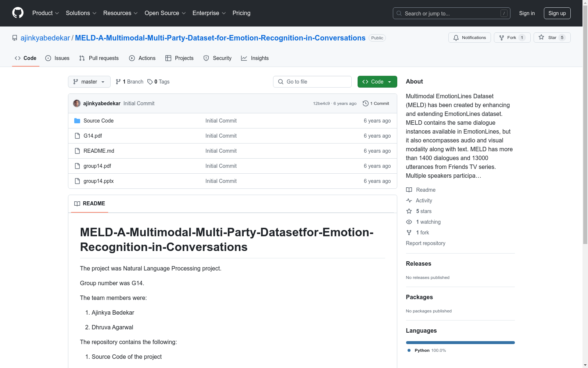Open the Packages section heading
The height and width of the screenshot is (368, 588).
click(419, 297)
